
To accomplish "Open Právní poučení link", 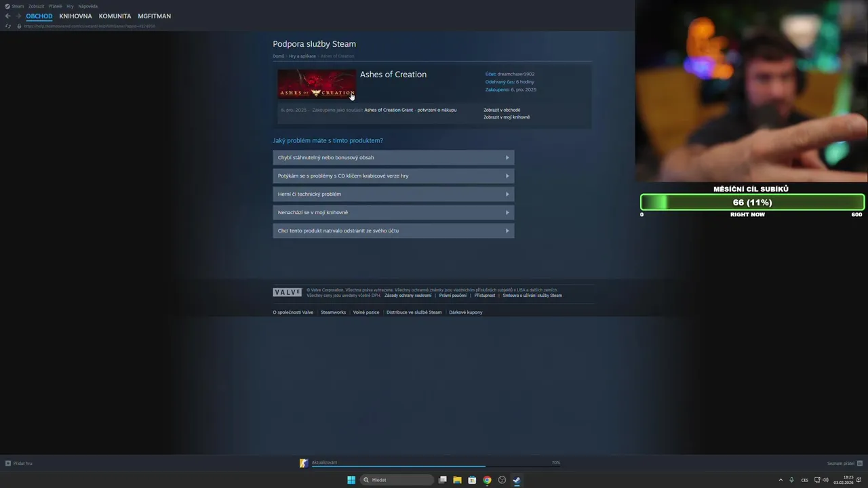I will pos(453,296).
